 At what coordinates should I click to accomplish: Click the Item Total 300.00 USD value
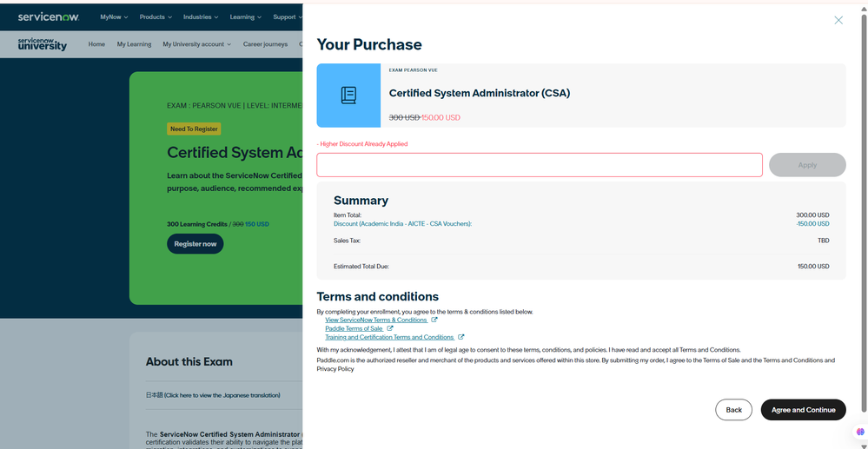click(812, 215)
